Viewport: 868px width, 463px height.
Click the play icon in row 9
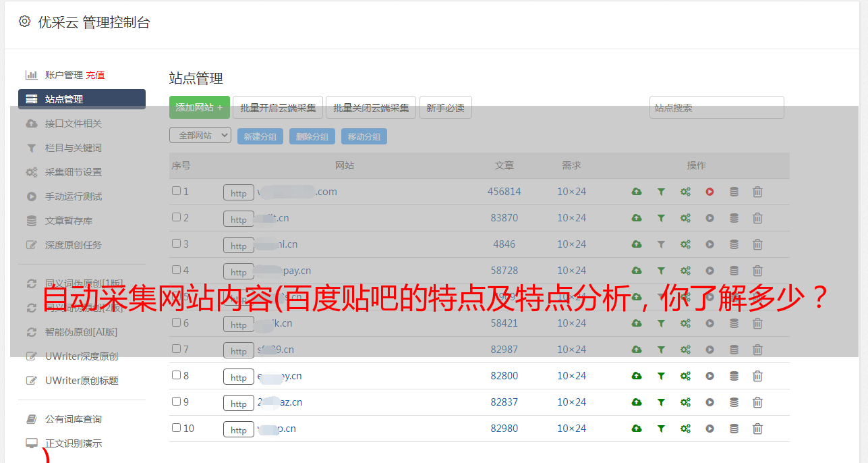710,402
